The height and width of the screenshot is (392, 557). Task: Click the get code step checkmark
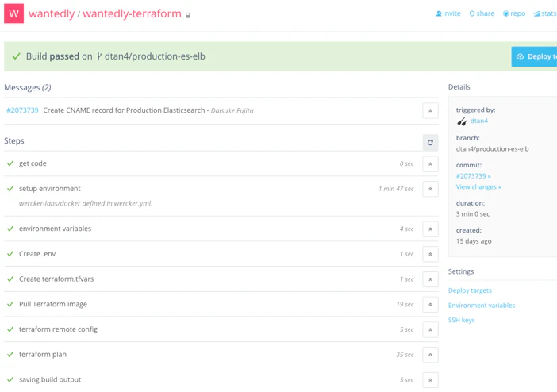point(10,163)
